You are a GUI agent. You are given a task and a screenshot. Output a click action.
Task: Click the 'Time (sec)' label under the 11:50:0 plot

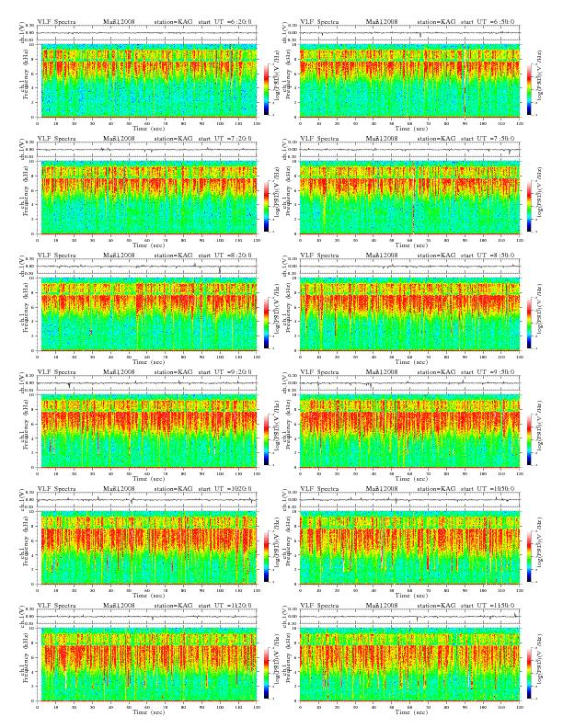click(411, 712)
